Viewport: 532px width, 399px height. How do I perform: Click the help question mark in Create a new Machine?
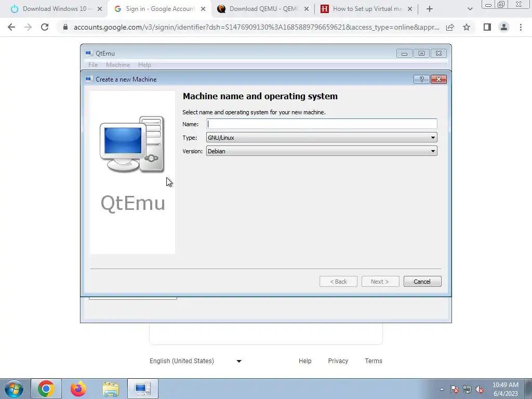coord(421,79)
